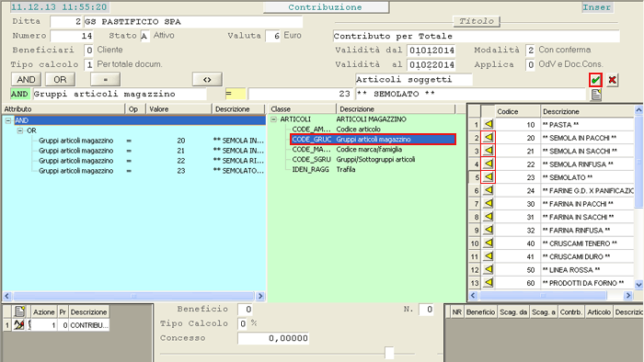Click the Concesso value field

point(273,338)
